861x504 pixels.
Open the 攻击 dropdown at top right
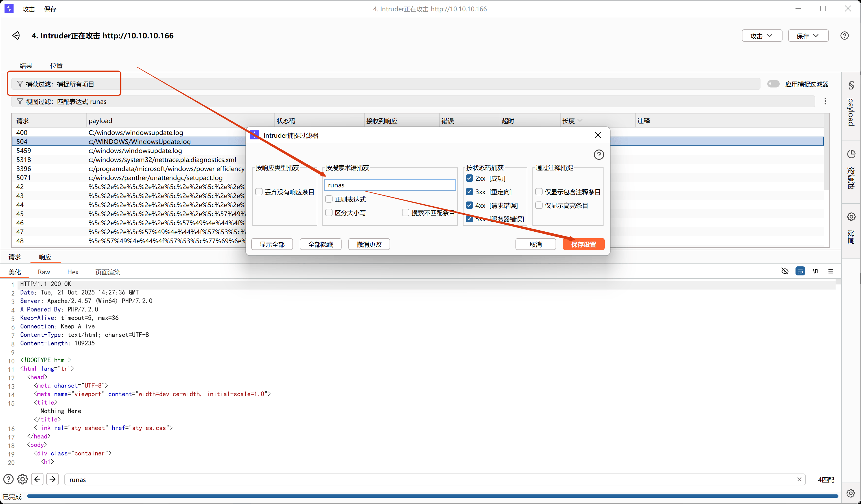tap(762, 36)
